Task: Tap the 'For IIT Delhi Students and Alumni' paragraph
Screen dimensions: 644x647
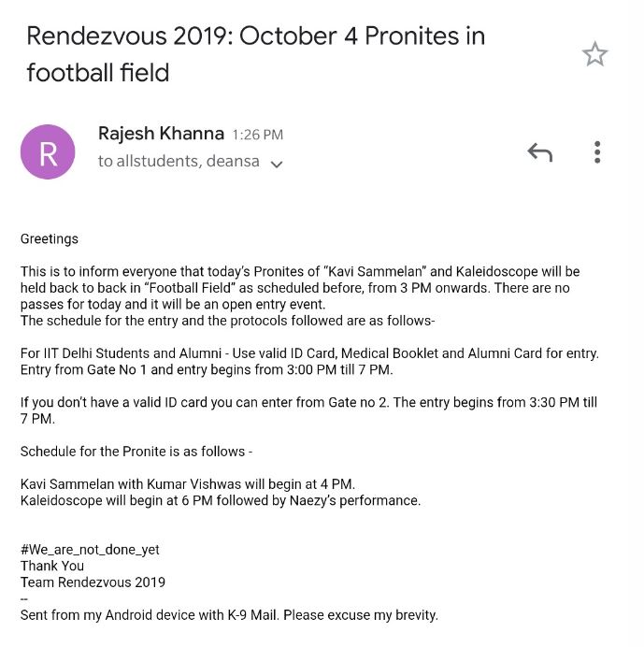Action: (309, 361)
